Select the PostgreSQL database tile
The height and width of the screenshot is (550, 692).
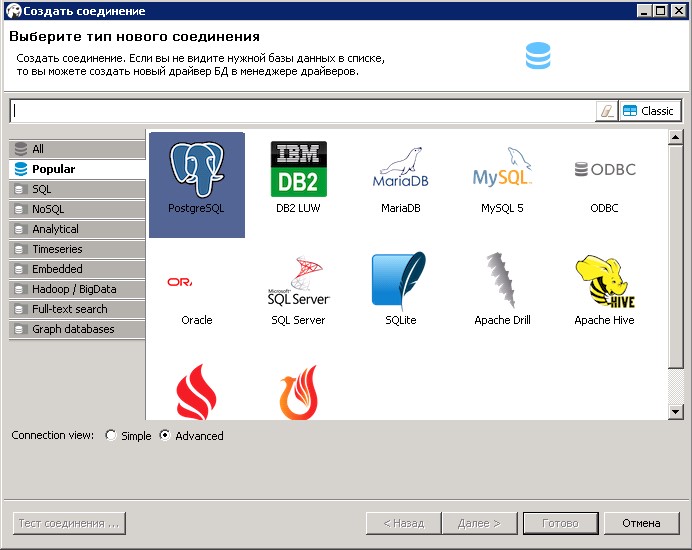[197, 185]
